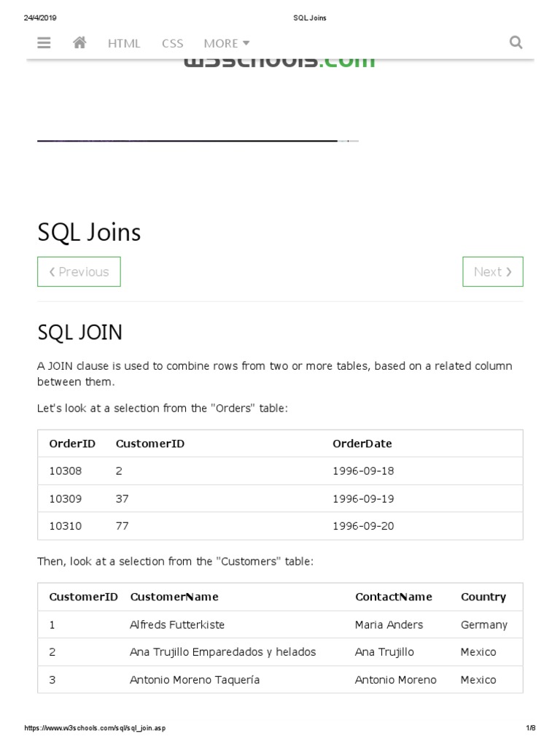Click the Antonio Moreno Taquería cell
Screen dimensions: 560x747
pyautogui.click(x=195, y=680)
